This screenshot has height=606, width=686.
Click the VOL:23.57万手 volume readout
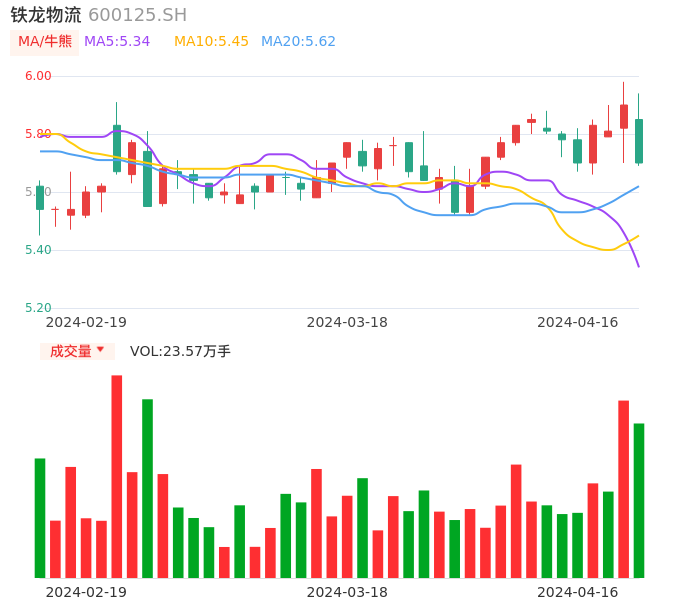click(180, 351)
